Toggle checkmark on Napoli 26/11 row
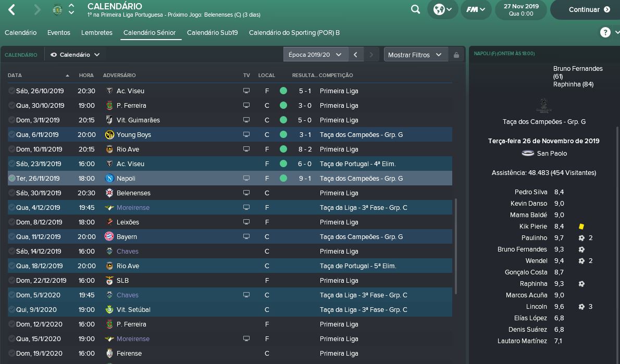 [12, 178]
